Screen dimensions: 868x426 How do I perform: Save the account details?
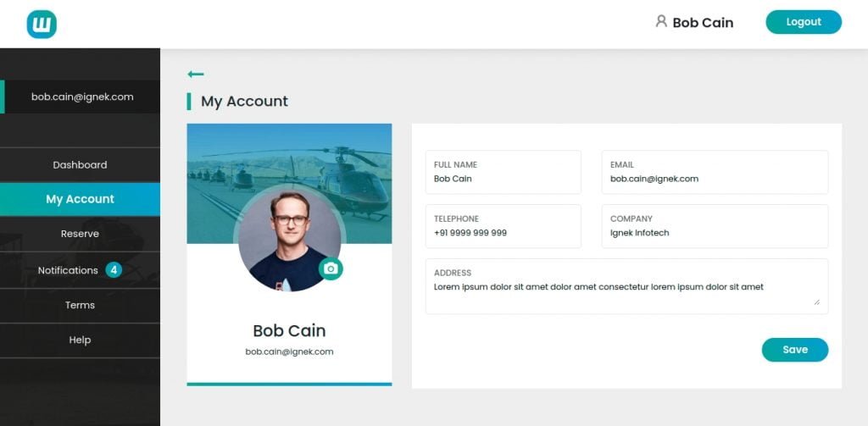click(x=794, y=350)
